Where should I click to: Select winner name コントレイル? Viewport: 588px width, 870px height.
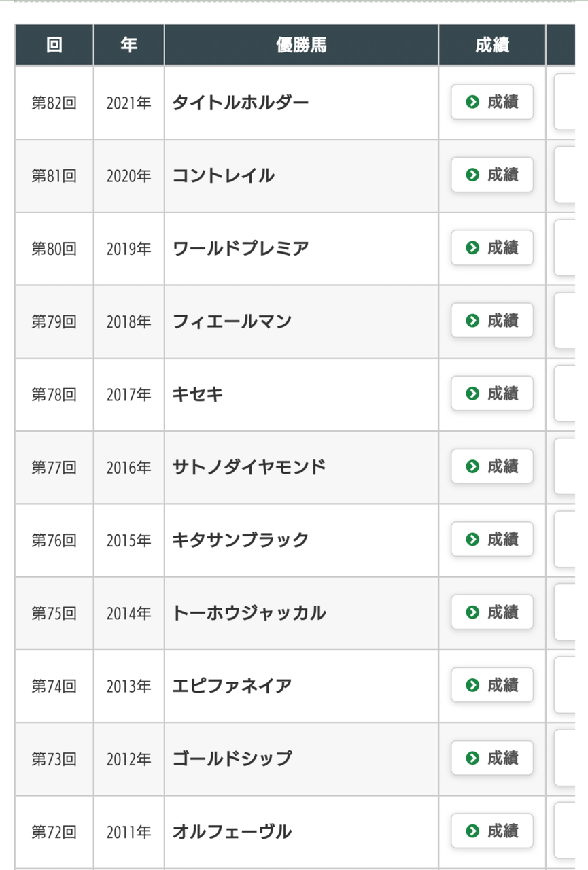click(224, 175)
